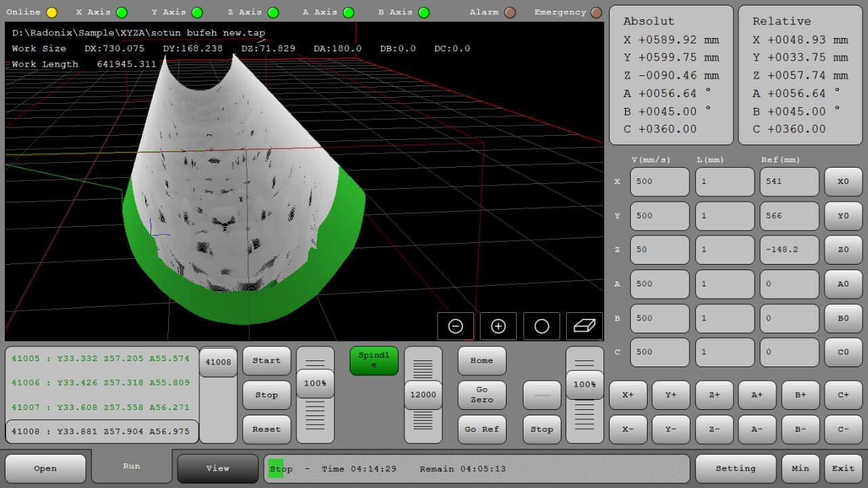Clear the toolpath using the eraser icon

pyautogui.click(x=584, y=326)
